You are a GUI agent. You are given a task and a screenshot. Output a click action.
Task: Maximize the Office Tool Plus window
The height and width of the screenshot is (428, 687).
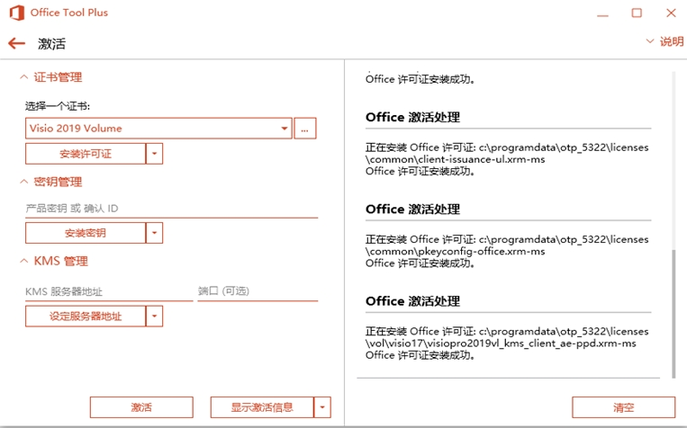pos(637,13)
